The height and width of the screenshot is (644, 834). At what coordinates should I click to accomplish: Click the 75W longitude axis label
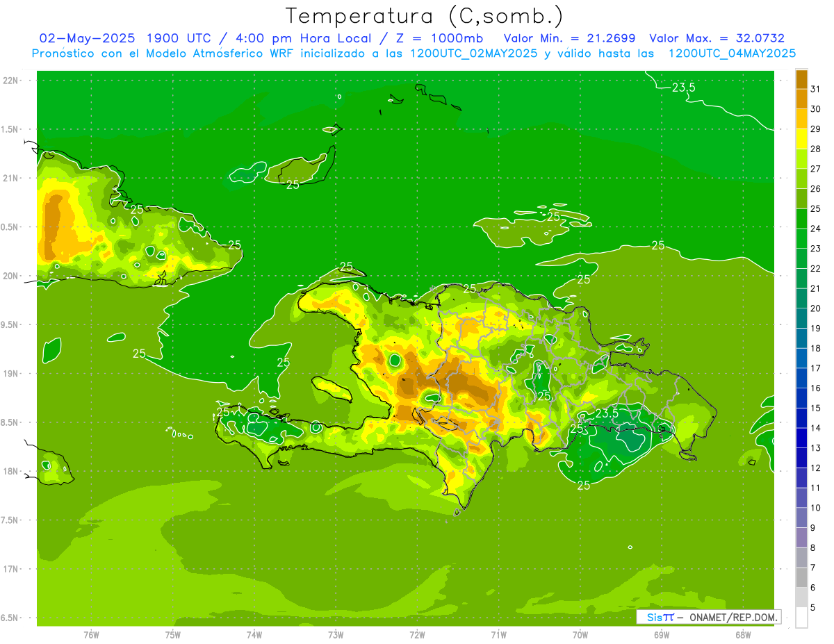[173, 635]
